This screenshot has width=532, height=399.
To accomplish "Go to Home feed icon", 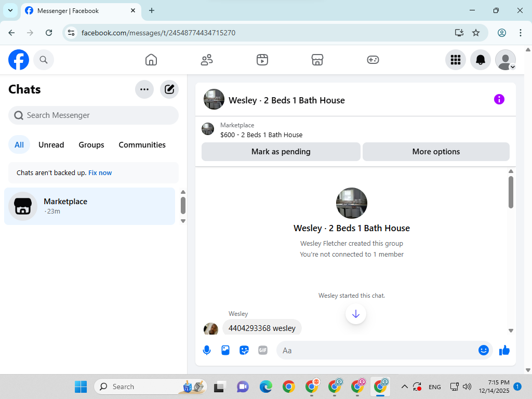I will 151,60.
